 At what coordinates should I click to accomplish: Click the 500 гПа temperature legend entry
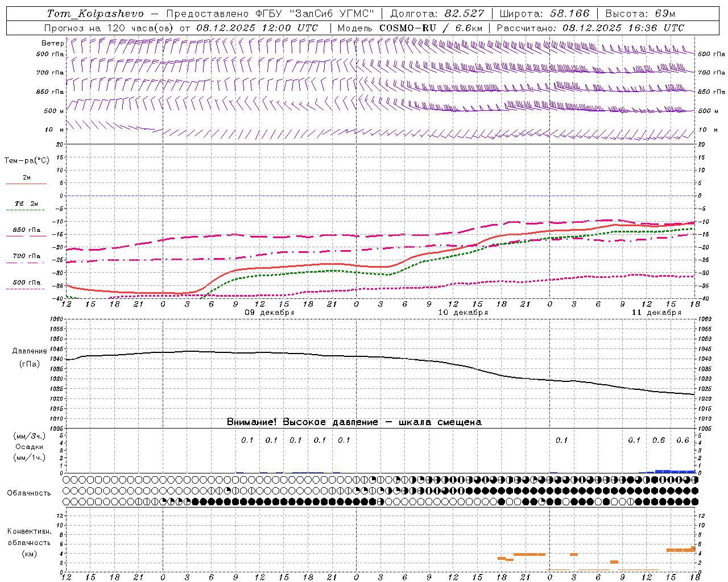point(27,282)
